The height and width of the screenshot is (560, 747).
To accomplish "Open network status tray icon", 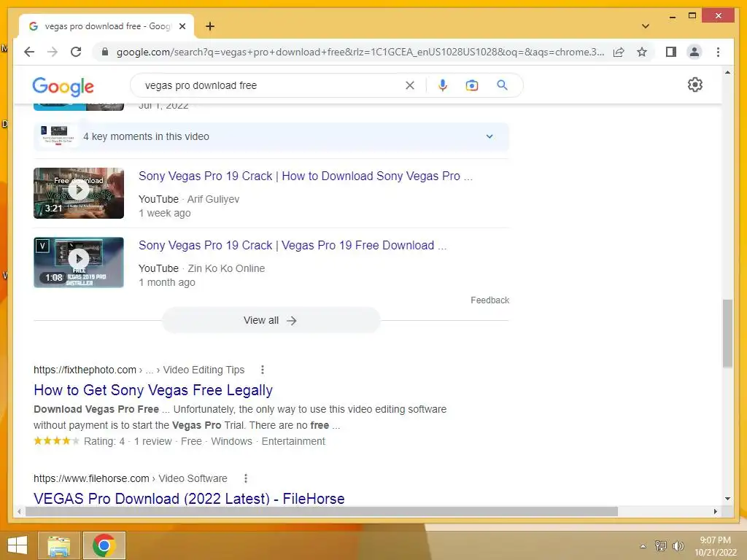I will [660, 545].
